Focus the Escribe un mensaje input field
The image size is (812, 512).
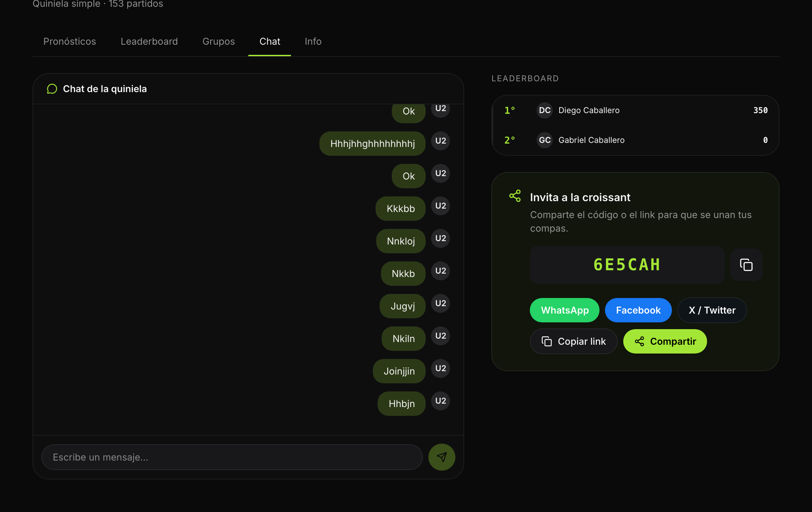232,457
